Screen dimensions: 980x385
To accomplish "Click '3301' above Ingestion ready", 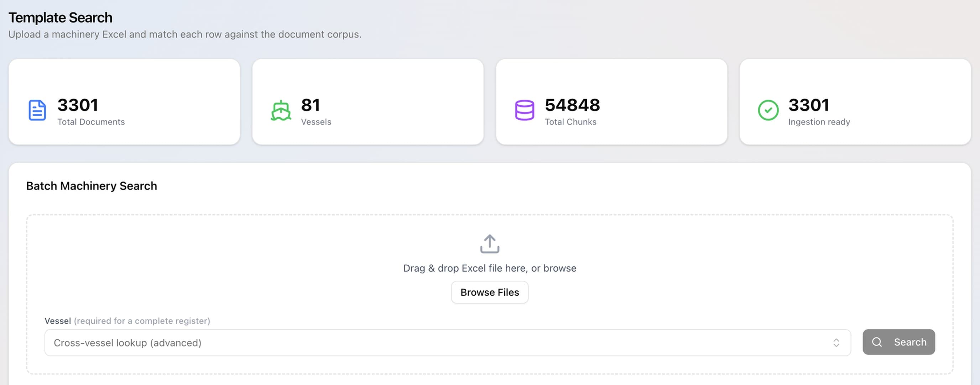I will [x=808, y=105].
